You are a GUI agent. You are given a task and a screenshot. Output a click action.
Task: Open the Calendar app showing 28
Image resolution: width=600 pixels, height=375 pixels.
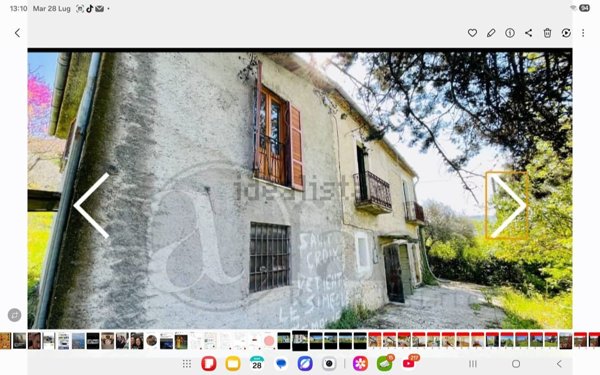tap(257, 364)
